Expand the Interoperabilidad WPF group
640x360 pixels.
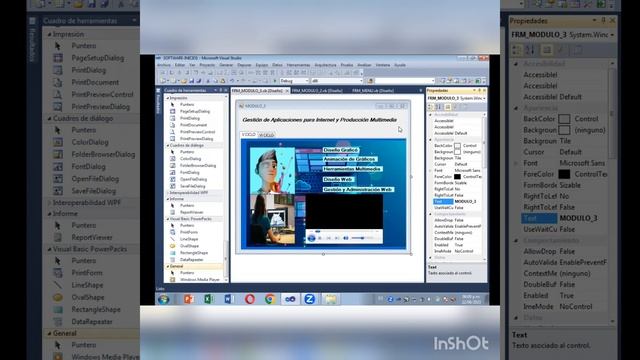click(167, 193)
